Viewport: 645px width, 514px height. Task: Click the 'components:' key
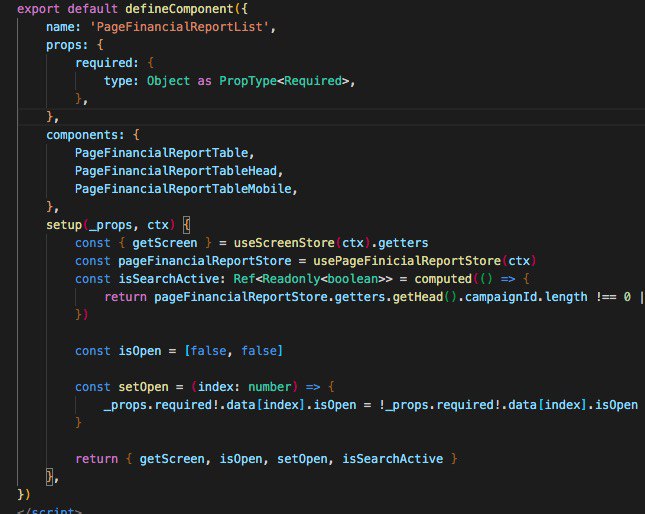[85, 135]
